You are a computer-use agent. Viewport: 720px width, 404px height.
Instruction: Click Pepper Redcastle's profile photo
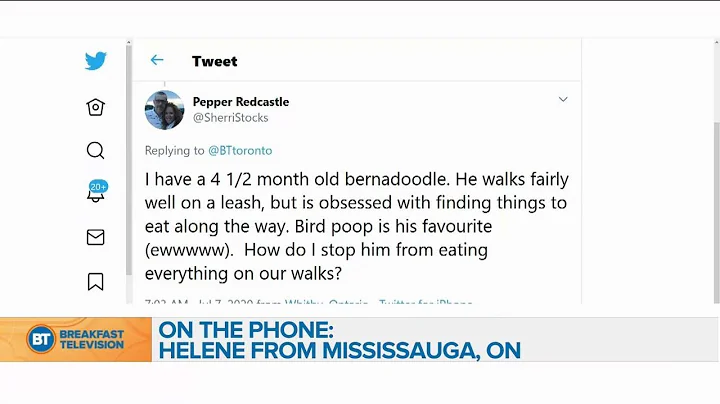(165, 110)
